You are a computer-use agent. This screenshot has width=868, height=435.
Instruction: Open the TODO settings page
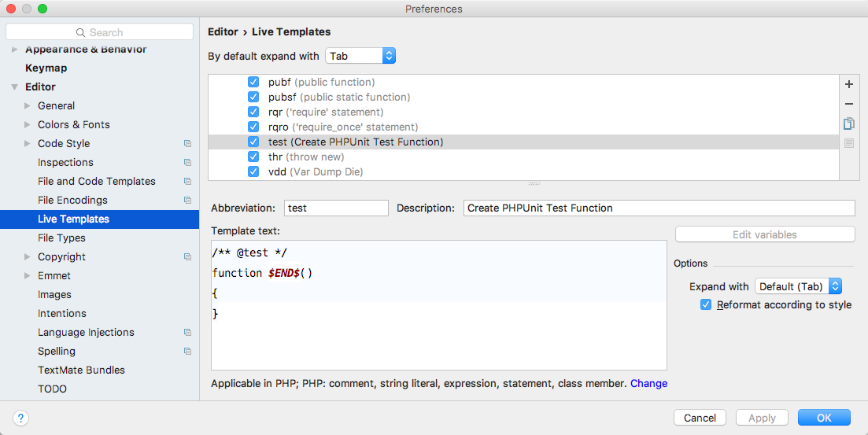[52, 389]
